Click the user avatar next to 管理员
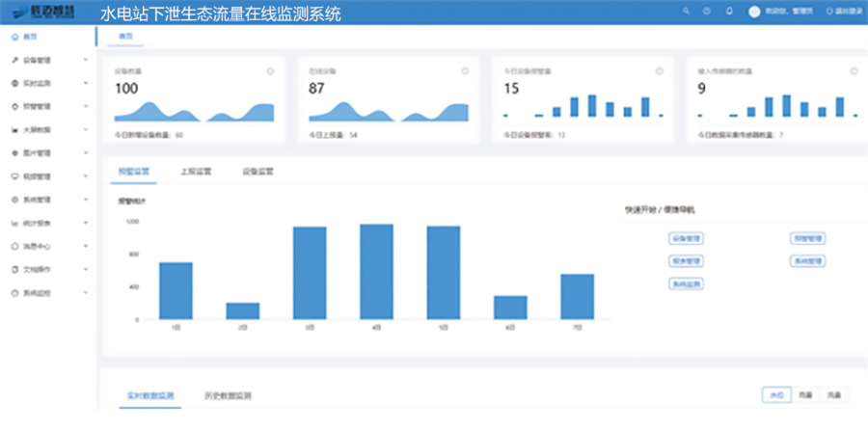The image size is (868, 430). pyautogui.click(x=754, y=11)
